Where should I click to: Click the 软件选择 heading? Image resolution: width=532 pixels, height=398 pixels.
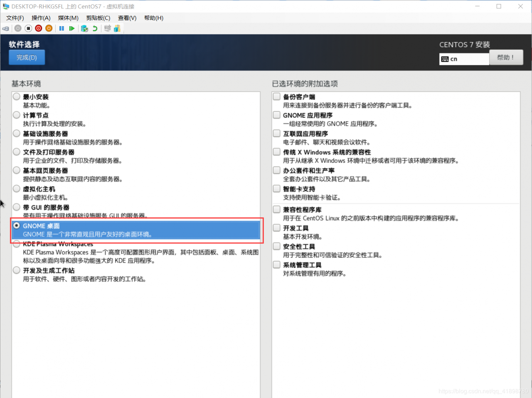(x=24, y=44)
